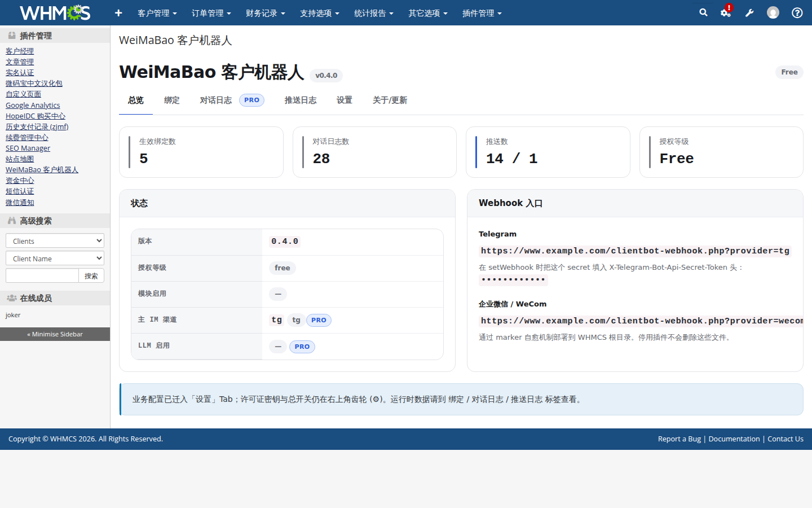Open the plus quick-add menu
The image size is (812, 508).
coord(118,13)
